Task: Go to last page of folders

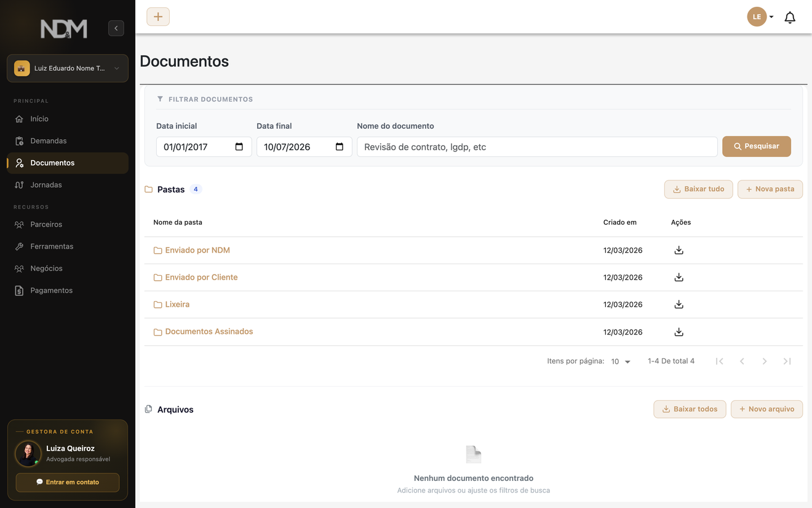Action: point(787,361)
